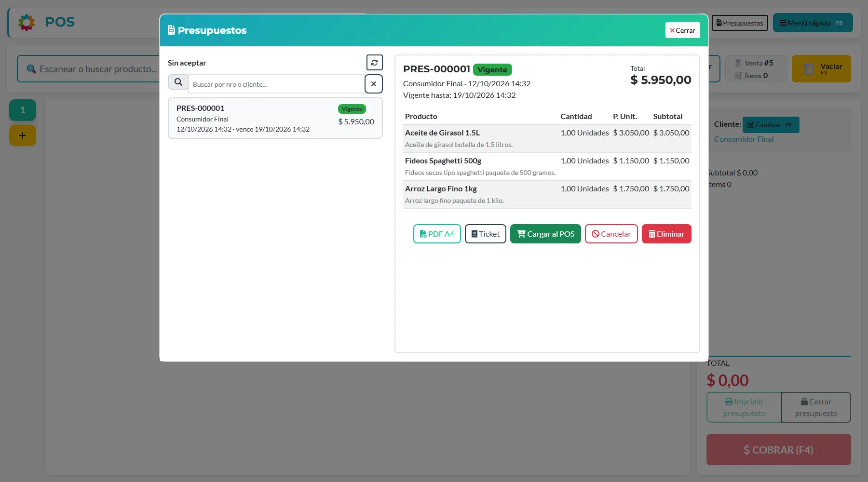Click the POS gear logo
The image size is (868, 482).
[x=27, y=22]
